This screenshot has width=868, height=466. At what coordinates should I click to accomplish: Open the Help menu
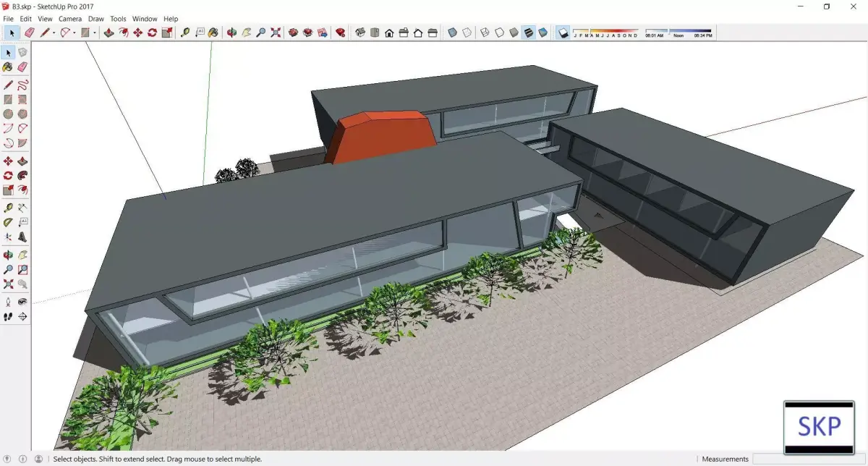coord(171,19)
